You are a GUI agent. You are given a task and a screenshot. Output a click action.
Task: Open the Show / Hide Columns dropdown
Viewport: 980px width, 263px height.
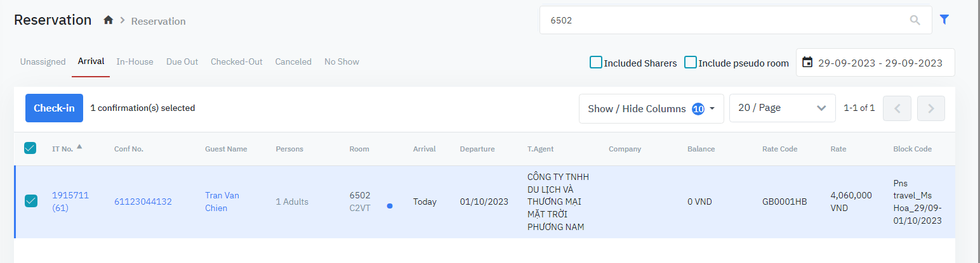(651, 108)
